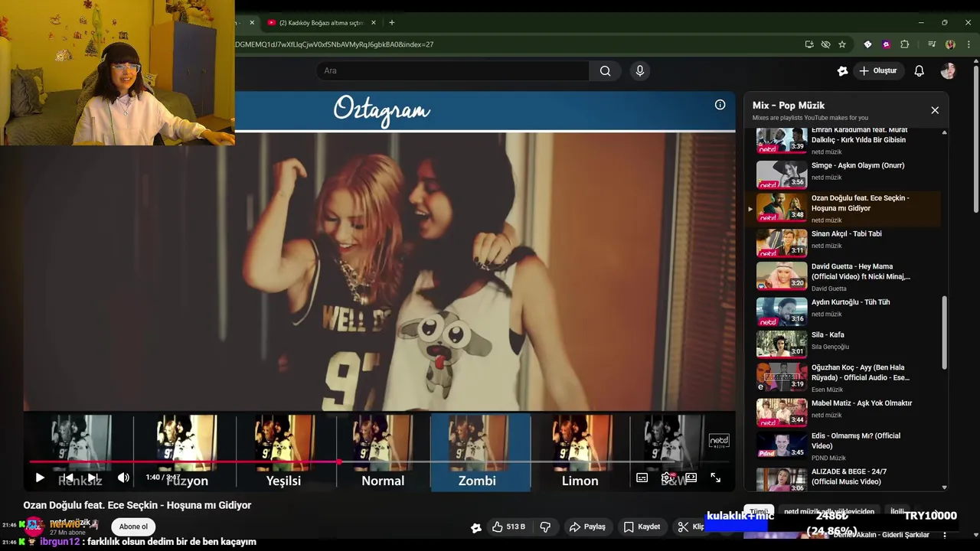
Task: Dislike the video
Action: 545,527
